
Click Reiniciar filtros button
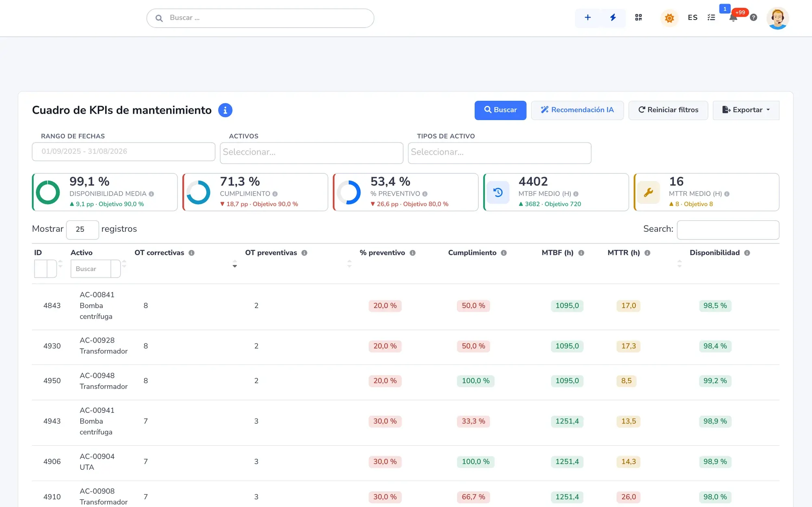click(x=668, y=110)
